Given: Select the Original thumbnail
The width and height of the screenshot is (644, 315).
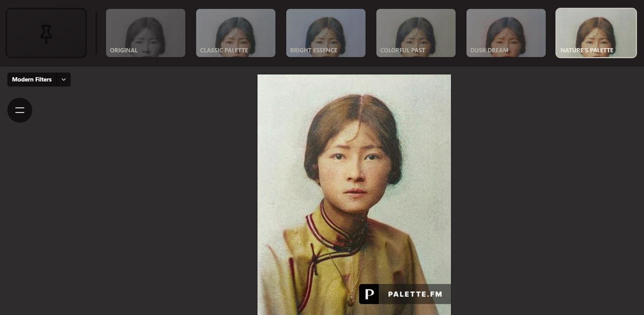Looking at the screenshot, I should (x=145, y=30).
